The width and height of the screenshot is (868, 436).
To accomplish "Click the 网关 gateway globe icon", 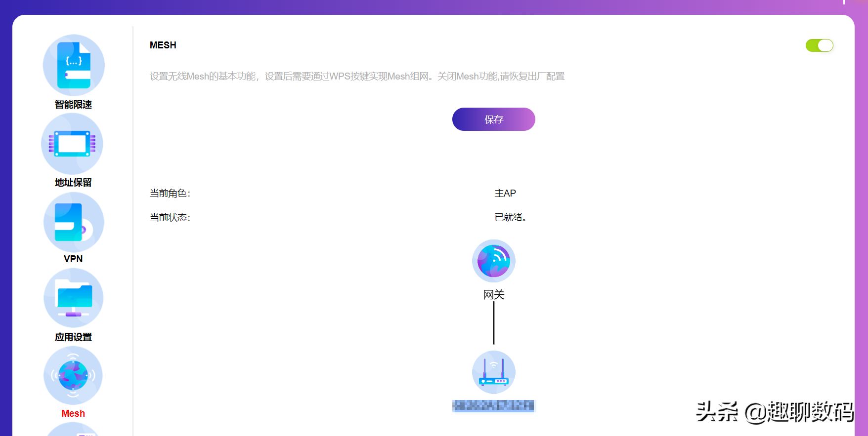I will coord(493,261).
